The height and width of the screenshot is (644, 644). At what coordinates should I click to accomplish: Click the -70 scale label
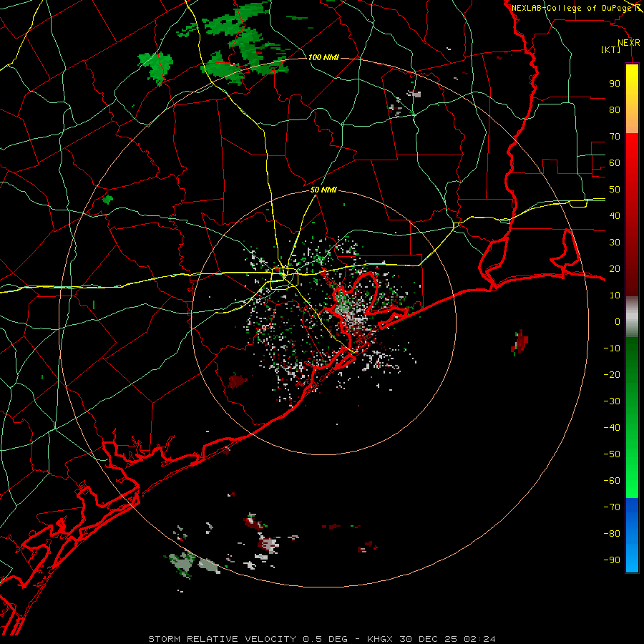click(x=612, y=507)
